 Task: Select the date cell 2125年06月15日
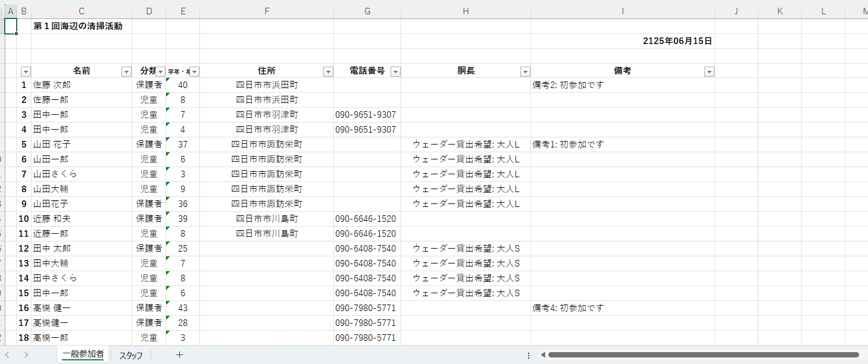[x=677, y=41]
